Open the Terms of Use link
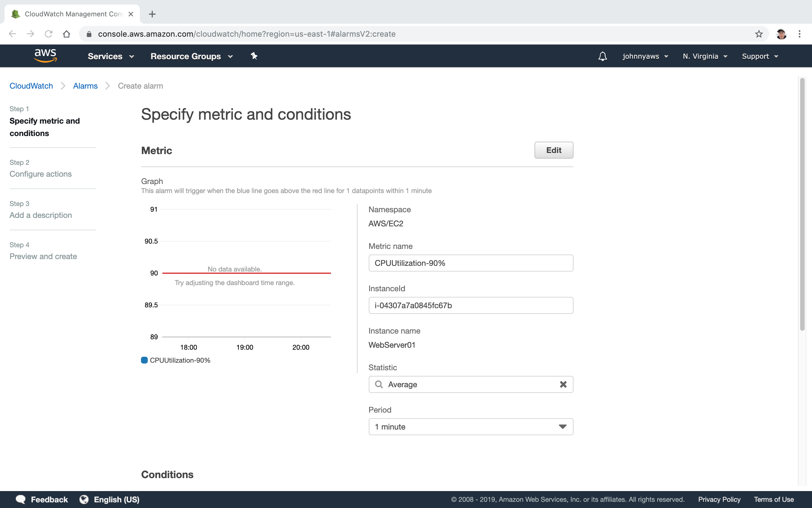The height and width of the screenshot is (508, 812). [773, 500]
